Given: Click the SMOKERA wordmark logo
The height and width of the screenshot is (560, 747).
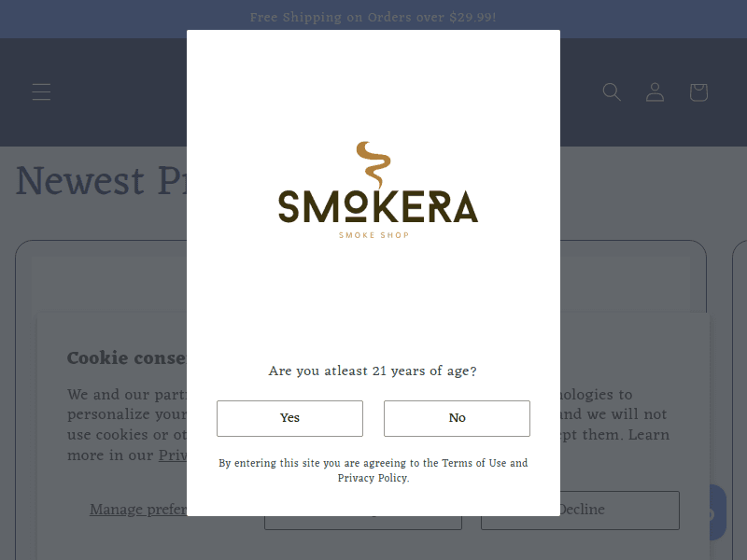Looking at the screenshot, I should [373, 207].
